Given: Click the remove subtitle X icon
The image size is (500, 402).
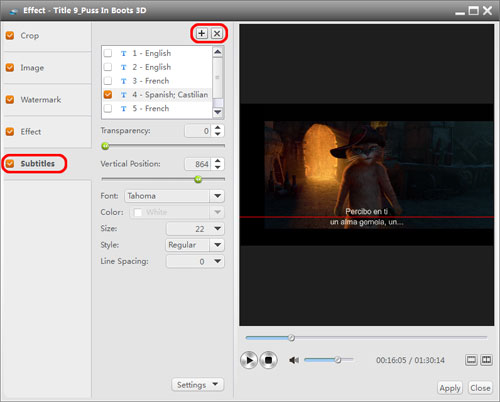Looking at the screenshot, I should point(217,33).
